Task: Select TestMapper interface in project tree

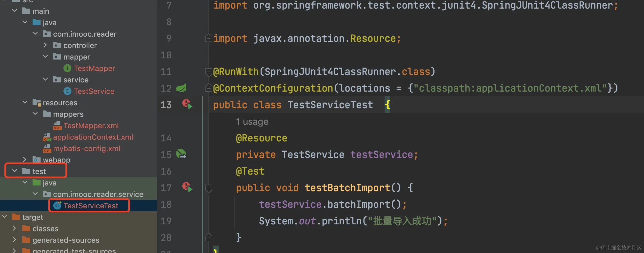Action: click(x=94, y=68)
